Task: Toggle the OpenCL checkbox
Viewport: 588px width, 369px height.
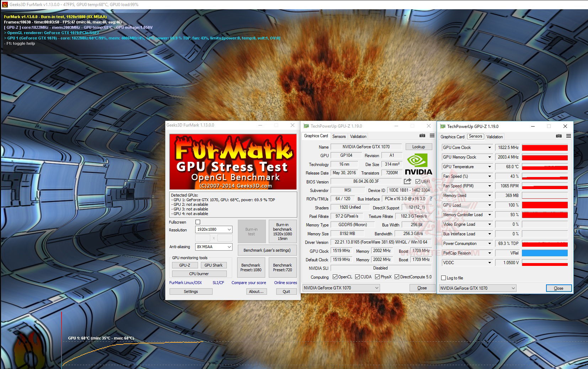Action: coord(335,277)
